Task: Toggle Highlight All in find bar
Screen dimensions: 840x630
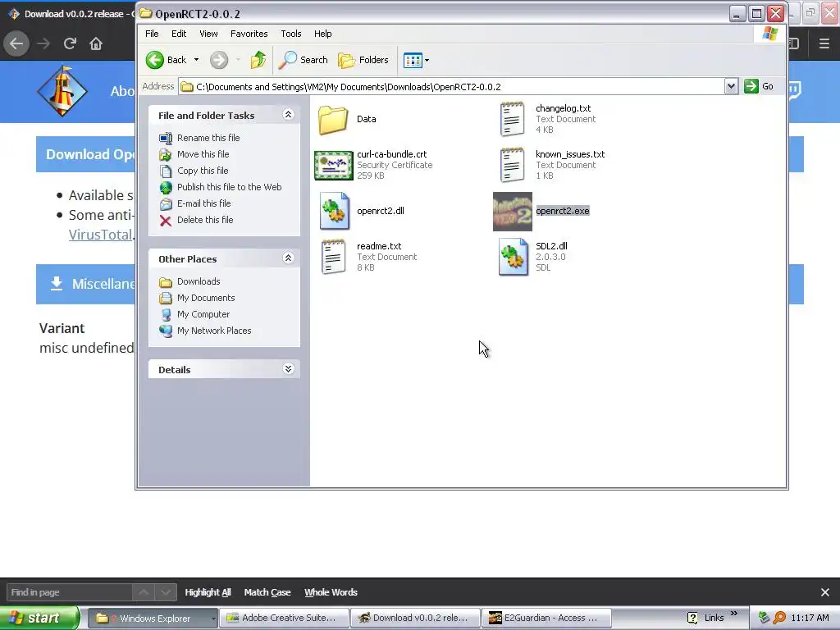Action: (208, 592)
